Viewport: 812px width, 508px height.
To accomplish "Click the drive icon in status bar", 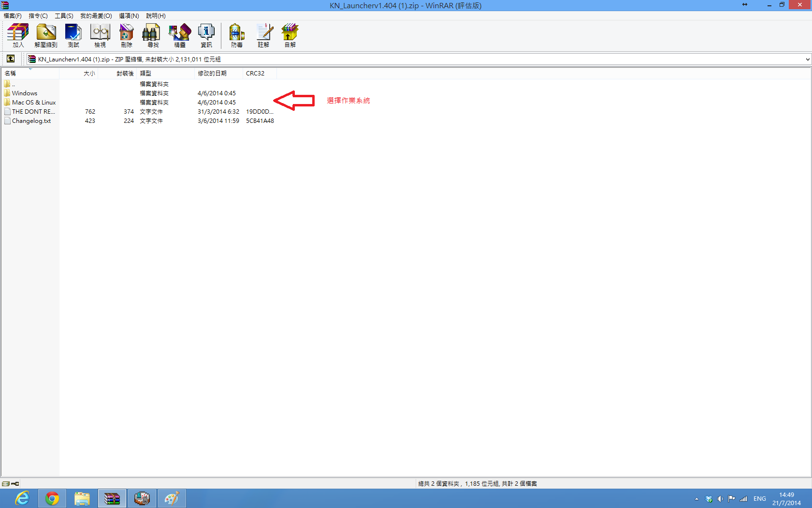I will 5,484.
